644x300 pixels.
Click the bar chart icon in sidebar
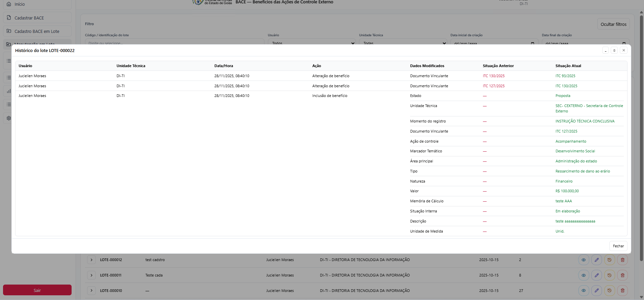point(9,91)
